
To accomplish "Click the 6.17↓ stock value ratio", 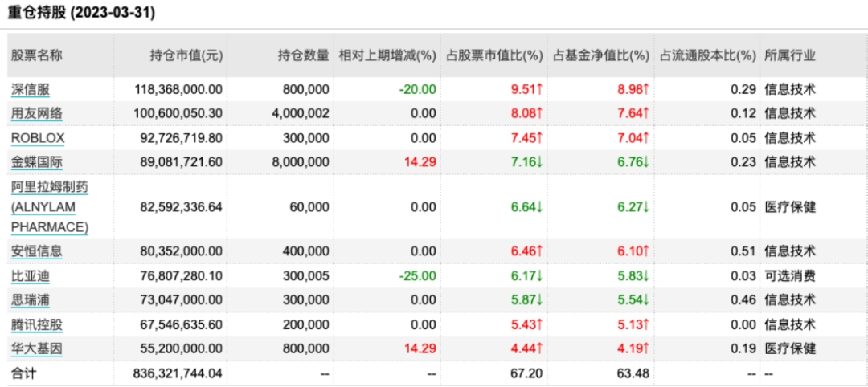I will point(528,276).
